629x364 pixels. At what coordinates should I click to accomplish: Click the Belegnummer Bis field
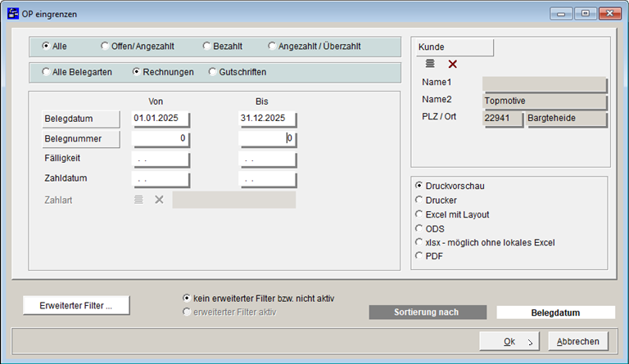(x=268, y=139)
